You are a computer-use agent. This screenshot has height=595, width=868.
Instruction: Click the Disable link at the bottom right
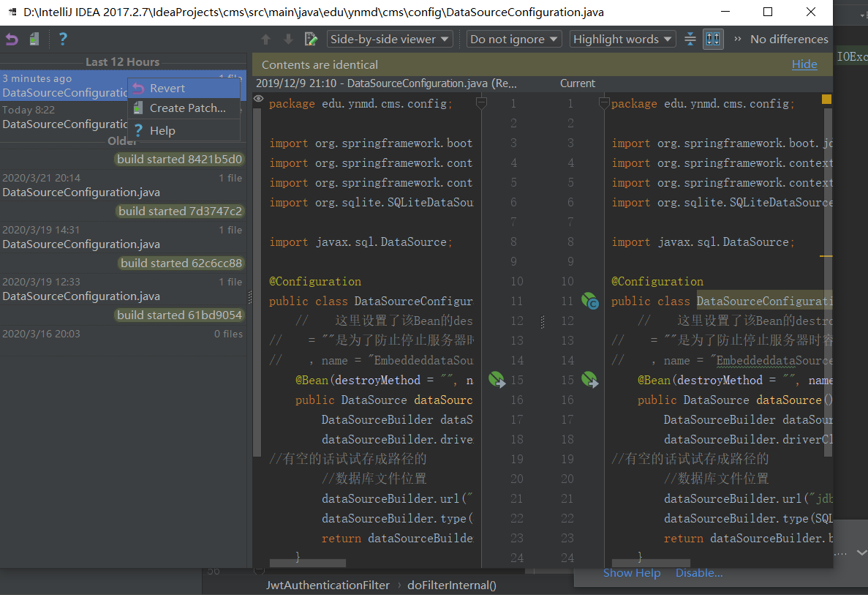pos(699,572)
